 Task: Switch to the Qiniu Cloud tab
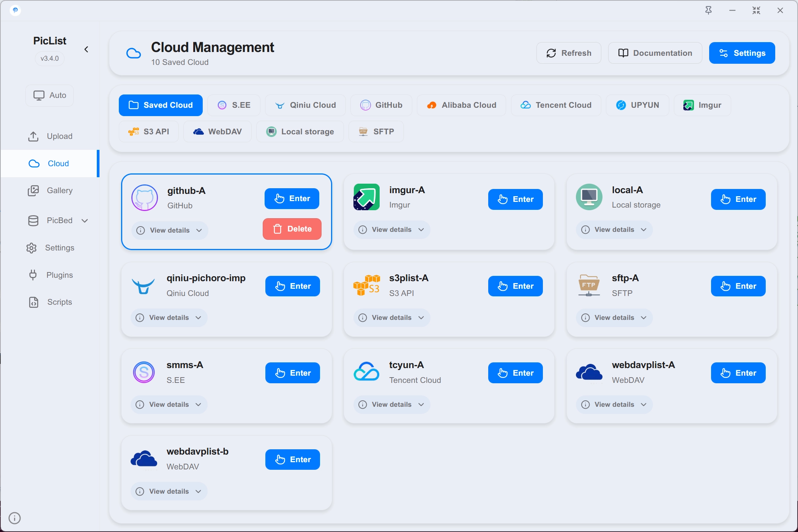coord(305,105)
